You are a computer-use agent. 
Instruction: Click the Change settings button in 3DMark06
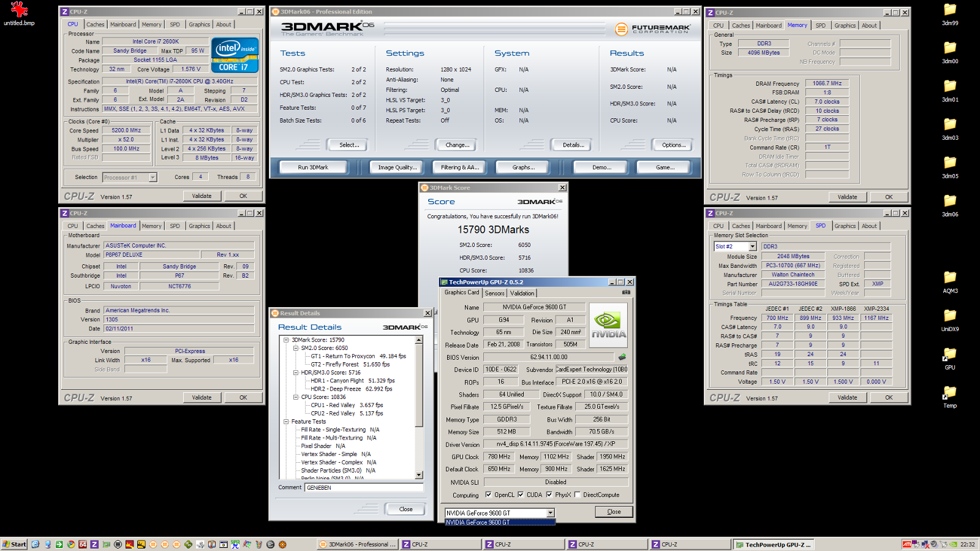pyautogui.click(x=458, y=145)
